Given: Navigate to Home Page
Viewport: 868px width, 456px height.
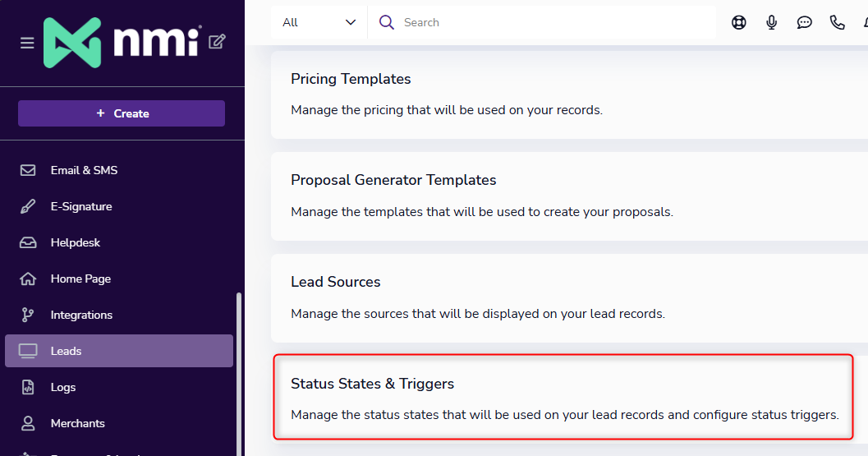Looking at the screenshot, I should 80,279.
